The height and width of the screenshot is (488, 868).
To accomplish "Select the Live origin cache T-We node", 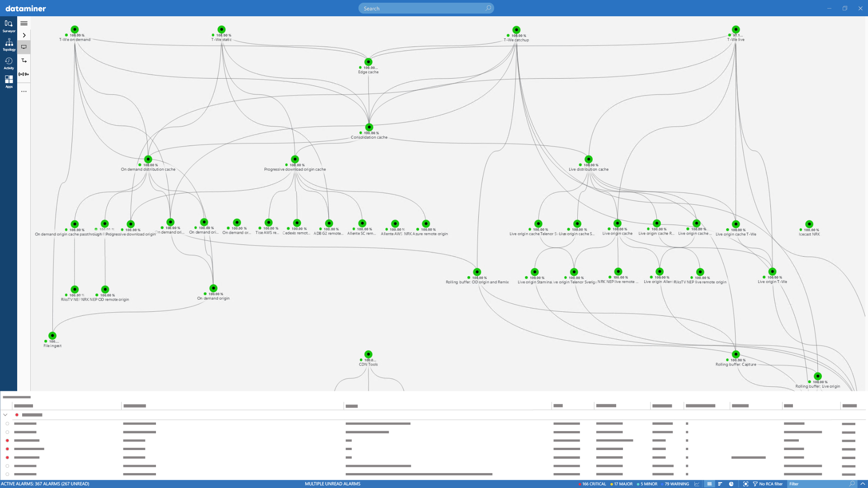I will (736, 224).
